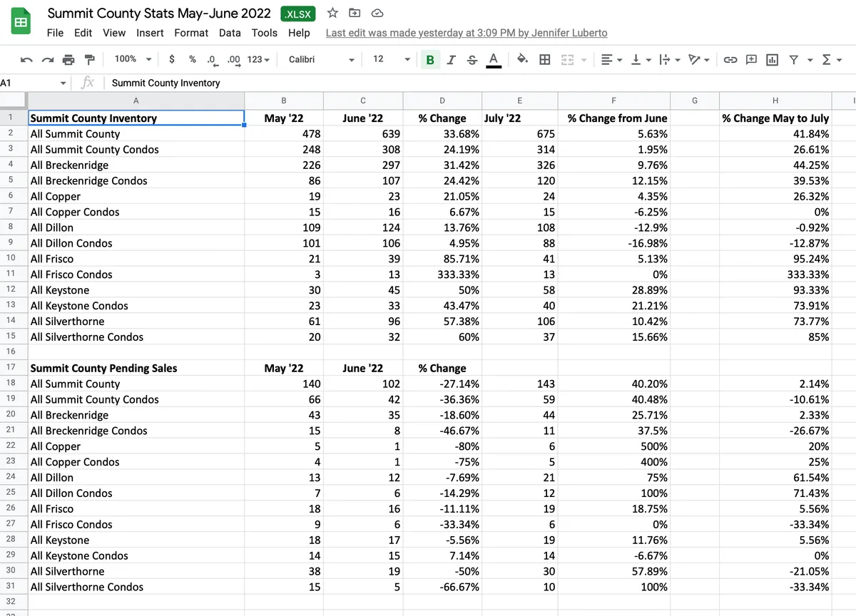Insert a chart
The width and height of the screenshot is (856, 616).
(x=772, y=59)
